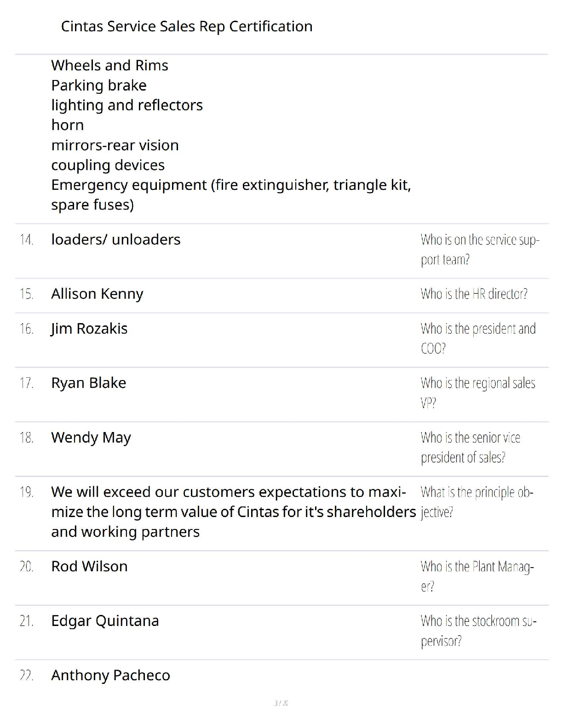
Task: Click the name Allison Kenny
Action: point(97,294)
